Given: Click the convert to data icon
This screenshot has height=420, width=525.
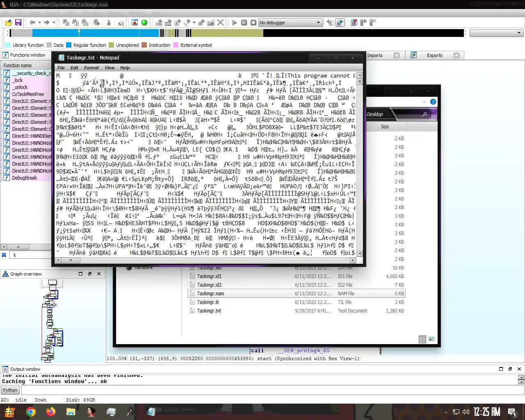Looking at the screenshot, I should [168, 23].
